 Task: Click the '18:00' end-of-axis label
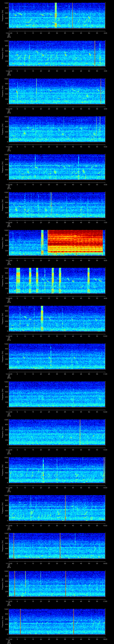[105, 639]
